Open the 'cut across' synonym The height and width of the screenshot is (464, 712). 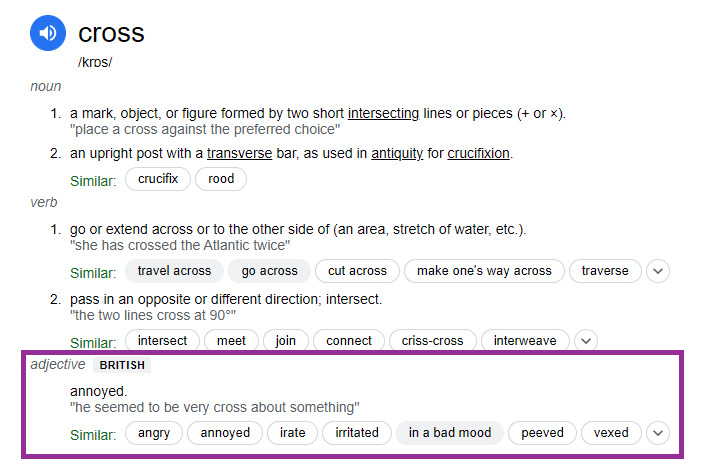[357, 271]
